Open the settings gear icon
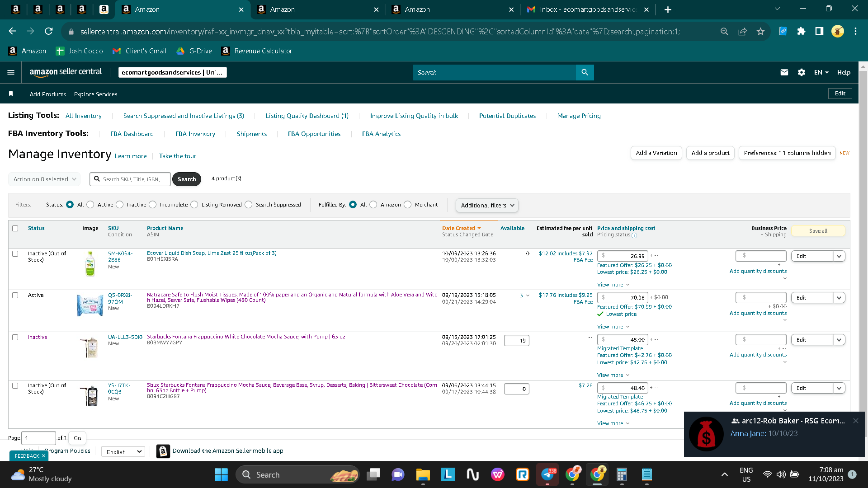Image resolution: width=868 pixels, height=488 pixels. (x=802, y=72)
